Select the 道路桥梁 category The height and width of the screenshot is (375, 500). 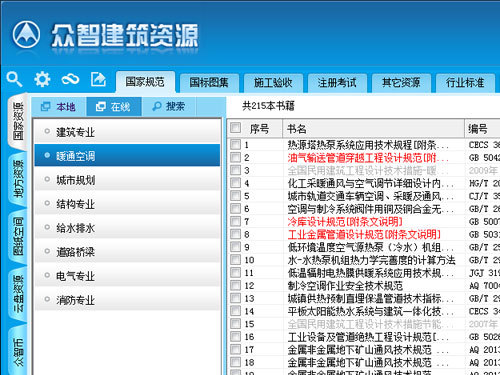127,252
